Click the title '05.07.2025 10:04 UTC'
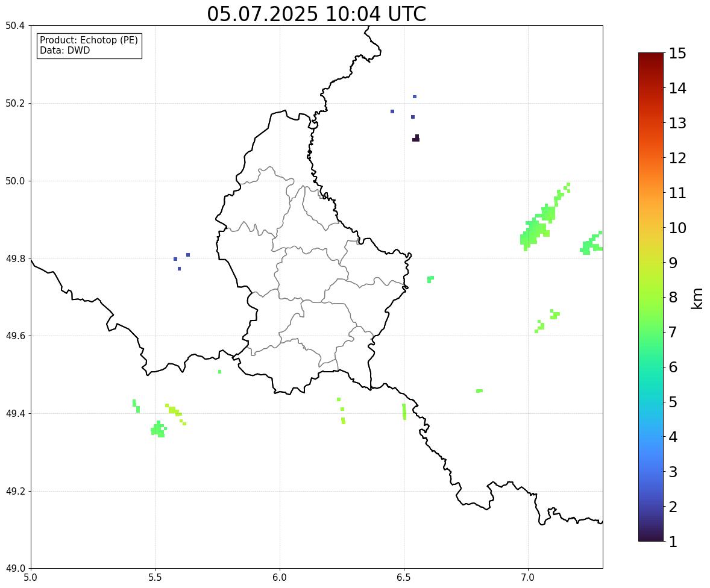The width and height of the screenshot is (710, 588). coord(316,14)
